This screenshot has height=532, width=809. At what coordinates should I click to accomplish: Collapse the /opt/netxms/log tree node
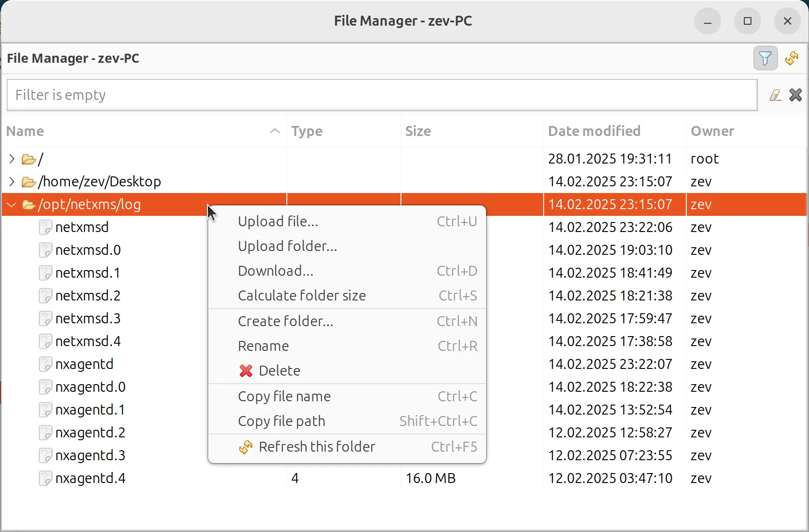11,204
